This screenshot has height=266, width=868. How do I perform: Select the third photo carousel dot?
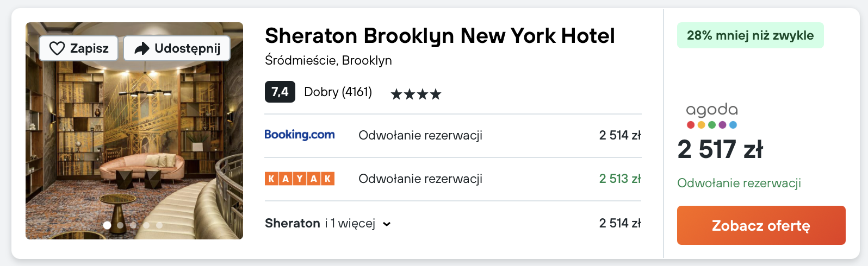coord(133,225)
